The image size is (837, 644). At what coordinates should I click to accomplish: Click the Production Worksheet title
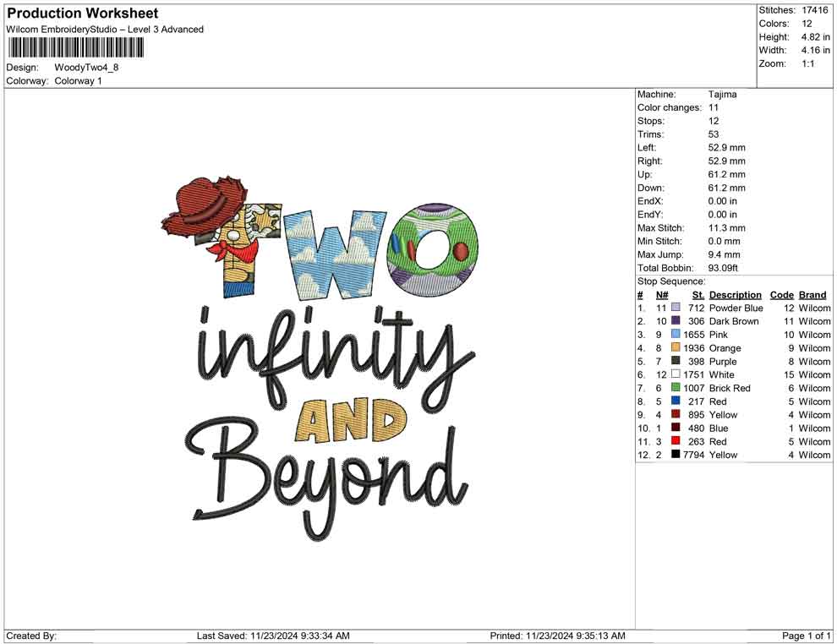point(82,14)
